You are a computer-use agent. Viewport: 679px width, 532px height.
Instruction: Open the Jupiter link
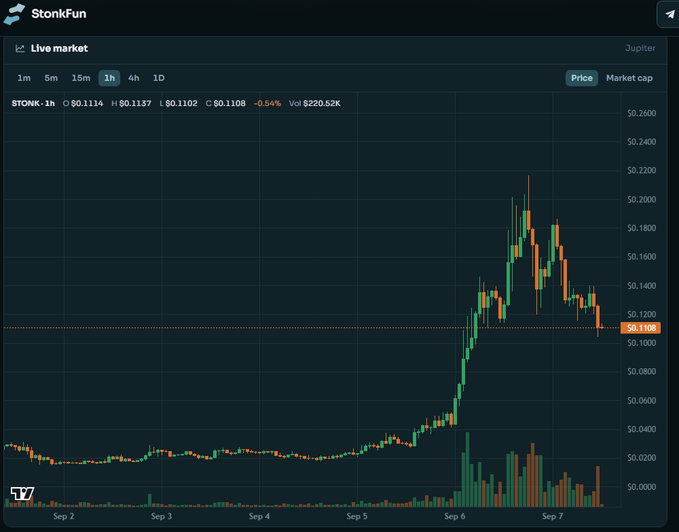[640, 48]
